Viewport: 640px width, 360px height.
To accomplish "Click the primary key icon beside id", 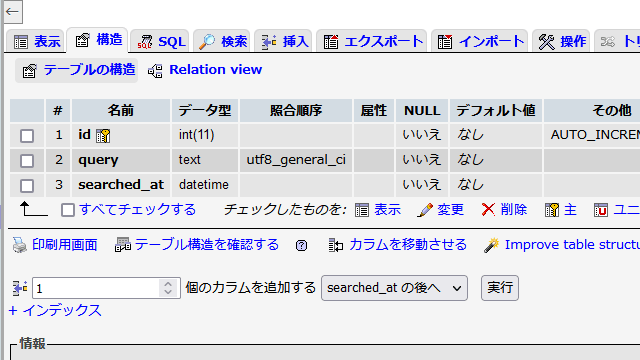I will 103,136.
